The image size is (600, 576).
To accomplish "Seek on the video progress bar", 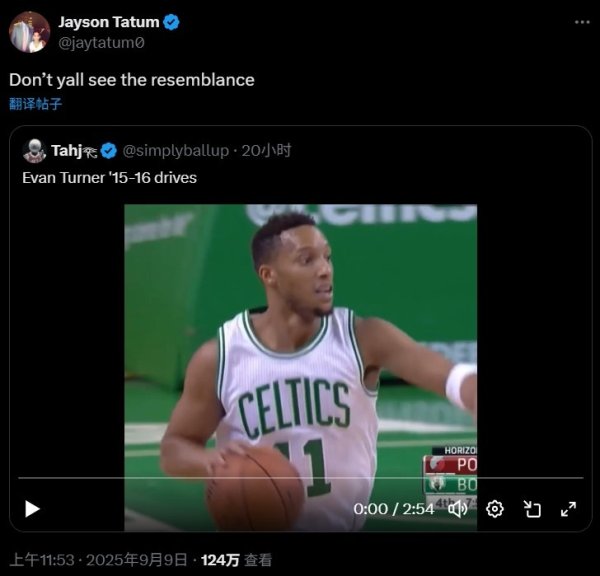I will [300, 478].
